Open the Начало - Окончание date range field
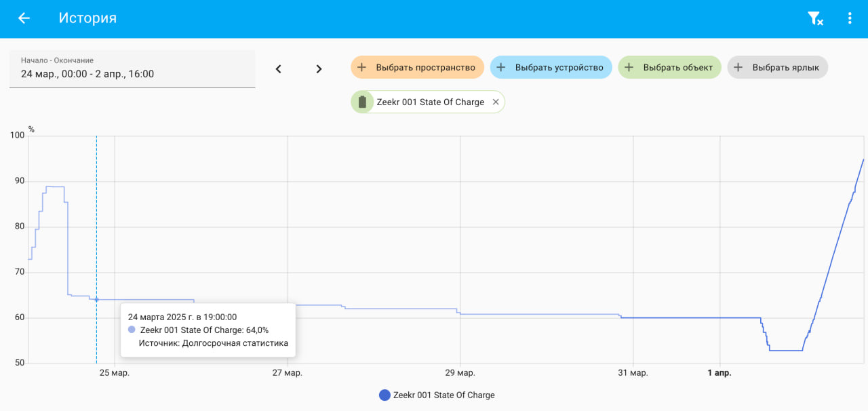 (x=132, y=68)
